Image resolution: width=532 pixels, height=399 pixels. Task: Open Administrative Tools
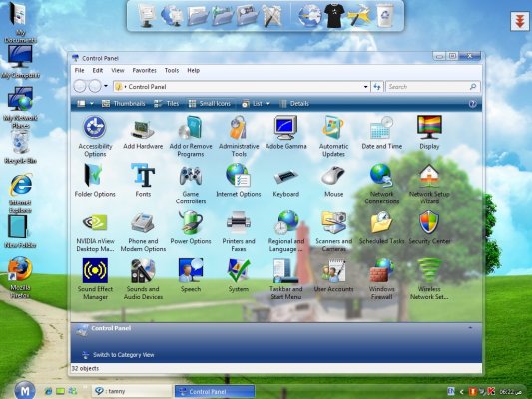(x=239, y=136)
